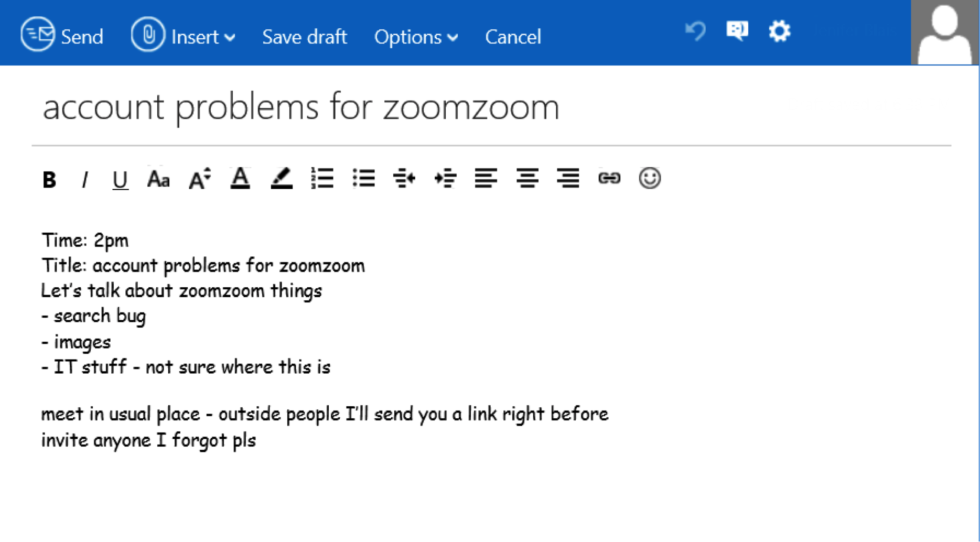Open the settings gear
The height and width of the screenshot is (542, 980).
[x=779, y=31]
